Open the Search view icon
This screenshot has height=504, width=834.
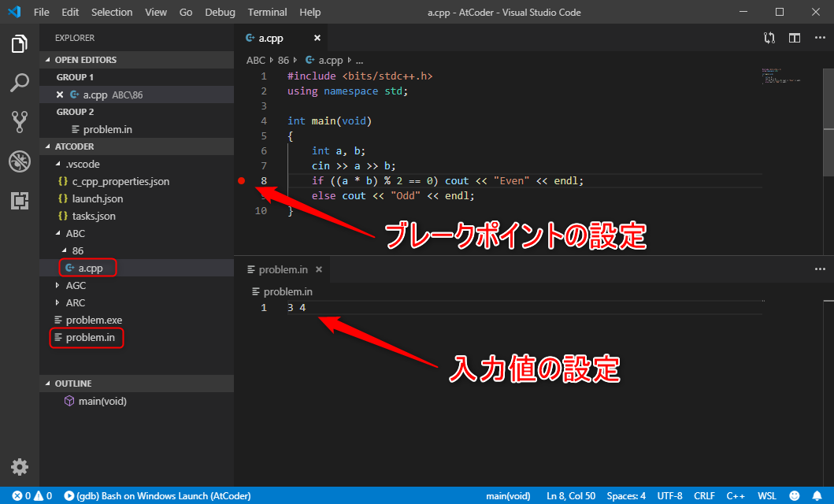(x=20, y=83)
